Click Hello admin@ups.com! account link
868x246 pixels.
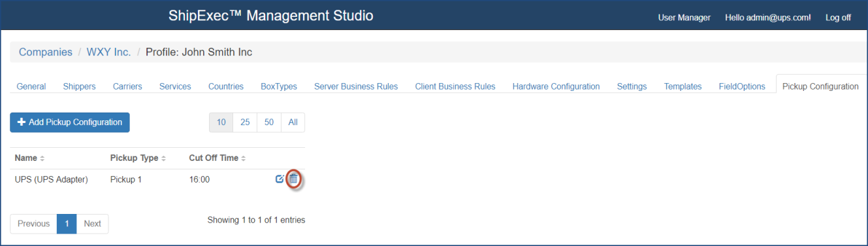[x=768, y=18]
